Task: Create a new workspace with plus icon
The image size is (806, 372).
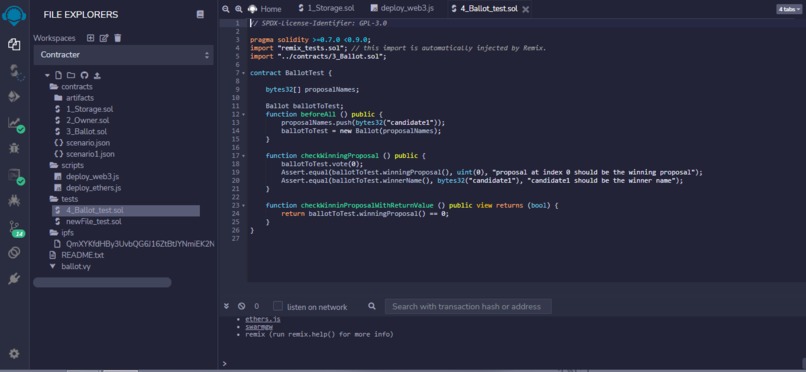Action: coord(90,38)
